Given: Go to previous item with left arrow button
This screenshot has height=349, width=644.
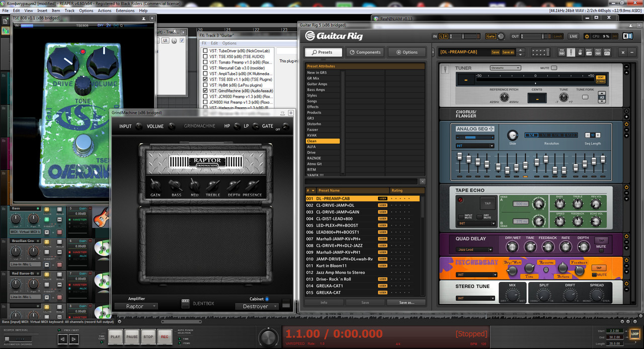Looking at the screenshot, I should [62, 339].
